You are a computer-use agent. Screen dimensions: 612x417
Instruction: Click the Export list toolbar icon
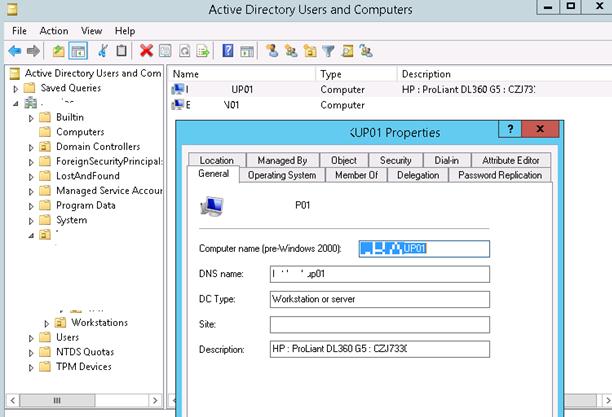203,51
